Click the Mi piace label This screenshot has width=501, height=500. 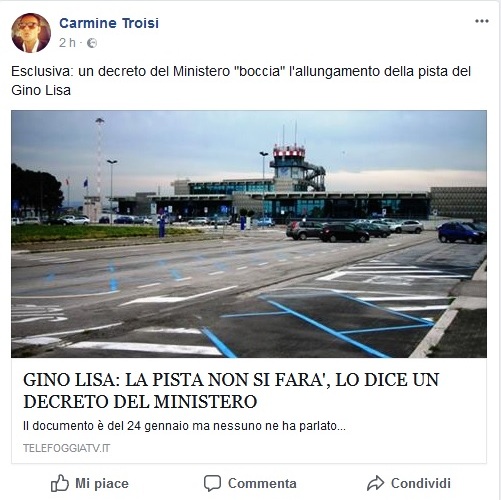[102, 483]
